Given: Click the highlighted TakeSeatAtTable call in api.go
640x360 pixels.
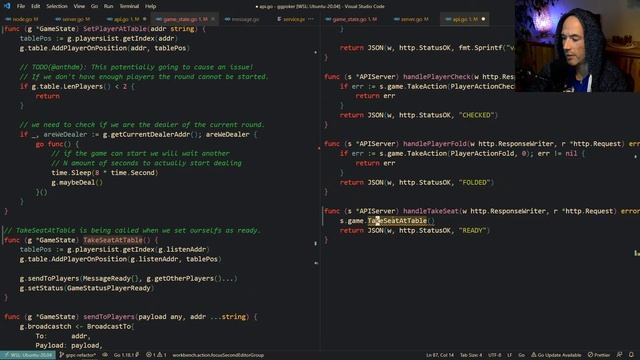Looking at the screenshot, I should [397, 221].
